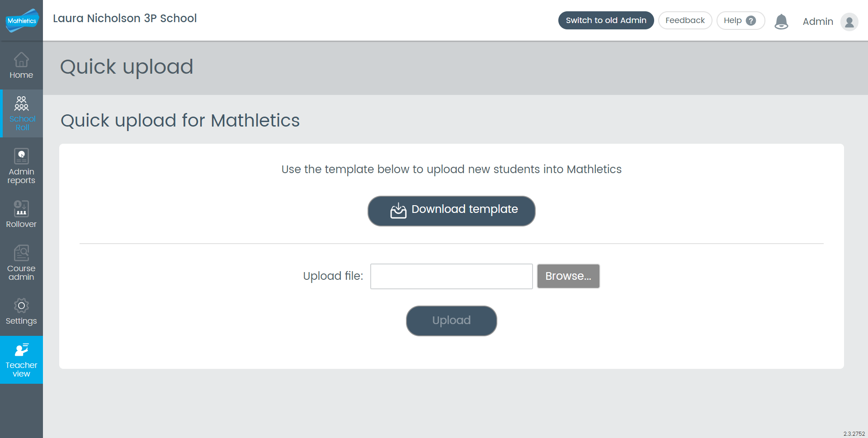868x438 pixels.
Task: Click the user avatar icon
Action: coord(849,21)
